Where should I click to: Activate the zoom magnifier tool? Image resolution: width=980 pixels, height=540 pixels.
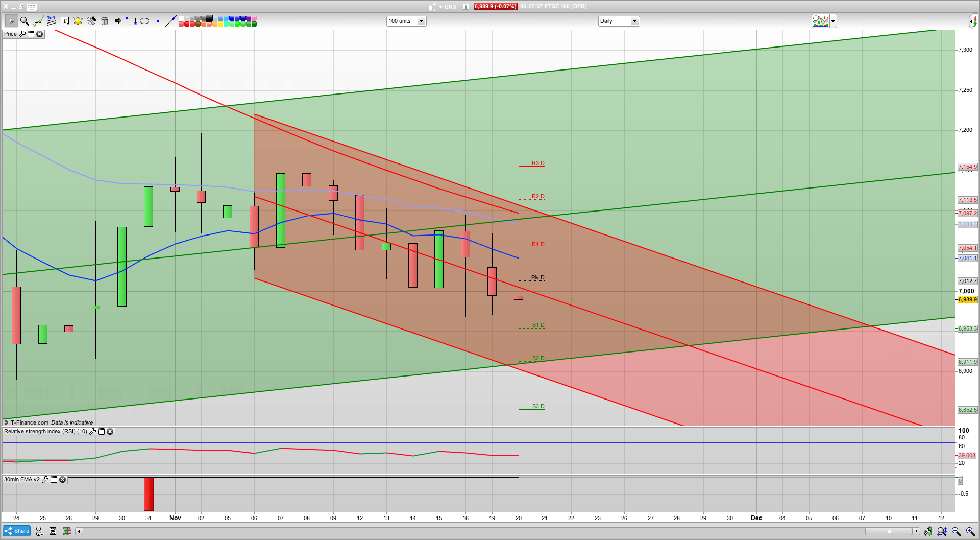coord(24,21)
